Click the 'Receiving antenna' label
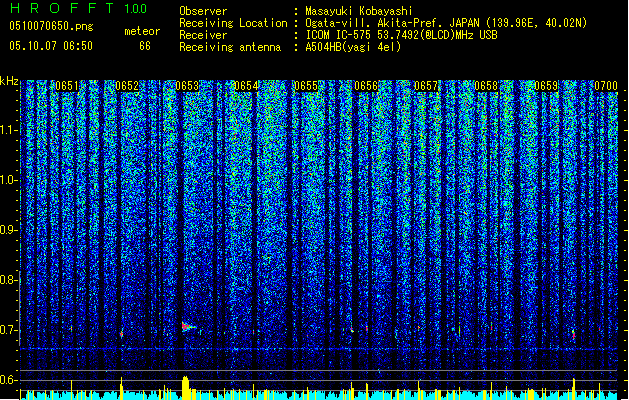 (x=230, y=47)
